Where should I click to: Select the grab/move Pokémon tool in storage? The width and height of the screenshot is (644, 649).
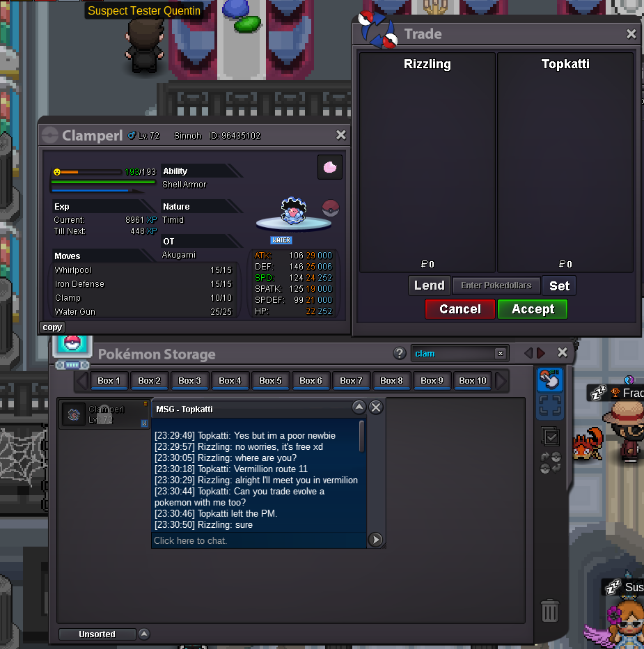click(550, 380)
